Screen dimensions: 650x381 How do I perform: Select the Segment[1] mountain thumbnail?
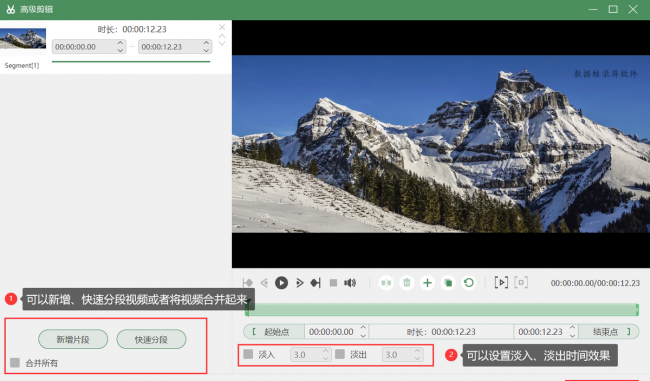tap(23, 39)
